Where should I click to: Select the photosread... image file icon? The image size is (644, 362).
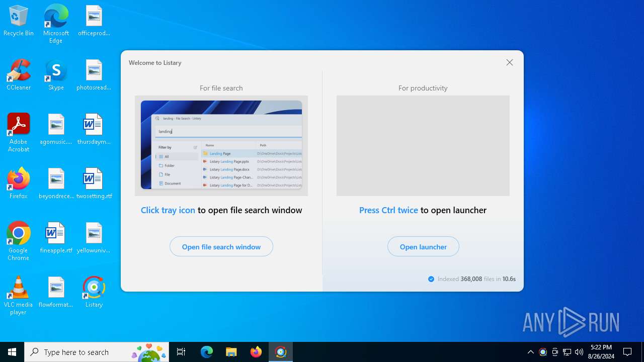tap(94, 75)
